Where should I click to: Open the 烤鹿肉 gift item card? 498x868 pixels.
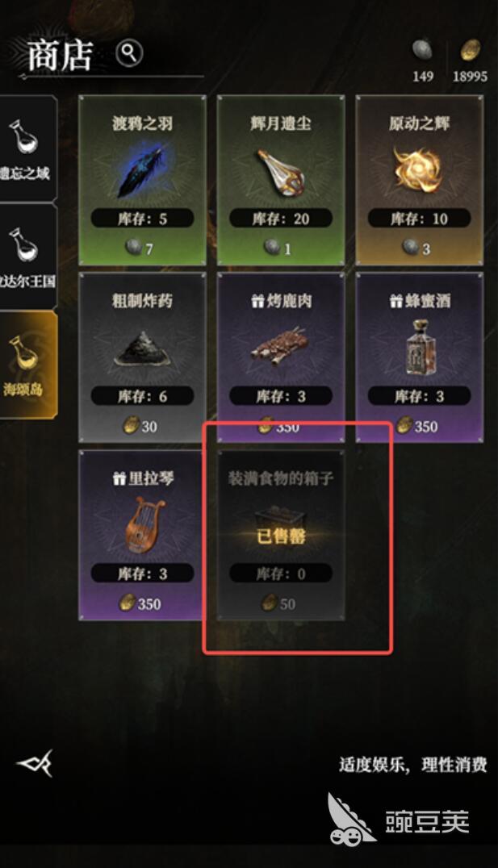point(281,357)
